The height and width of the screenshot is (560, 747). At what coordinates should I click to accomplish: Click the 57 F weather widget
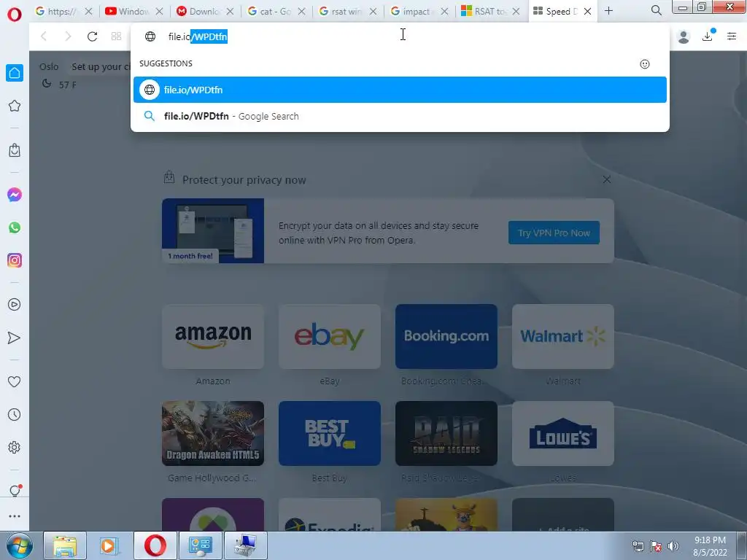pos(60,85)
